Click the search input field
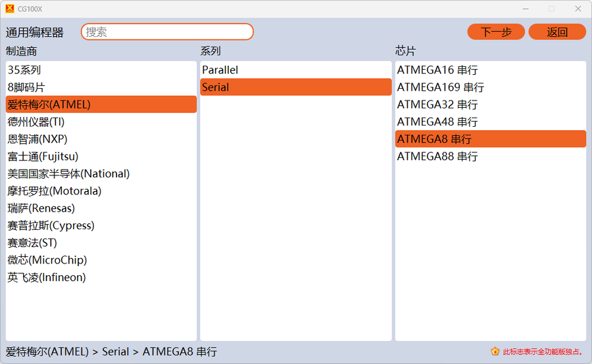Screen dimensions: 592x364 (167, 32)
